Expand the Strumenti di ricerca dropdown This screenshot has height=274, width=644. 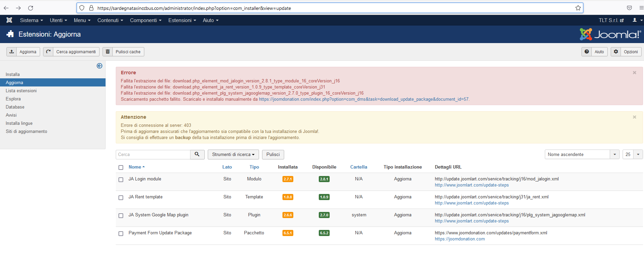point(233,155)
